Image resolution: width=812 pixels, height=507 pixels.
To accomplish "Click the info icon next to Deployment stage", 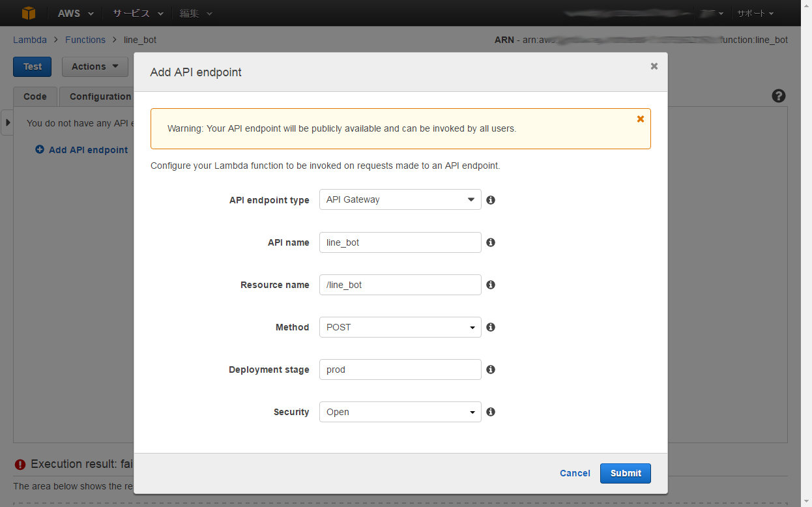I will [491, 369].
